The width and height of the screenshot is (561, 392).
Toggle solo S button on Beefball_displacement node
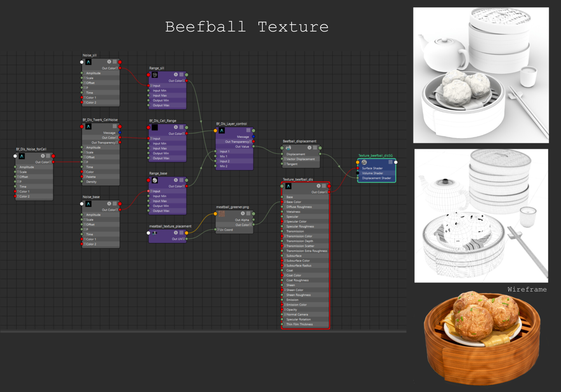point(309,148)
